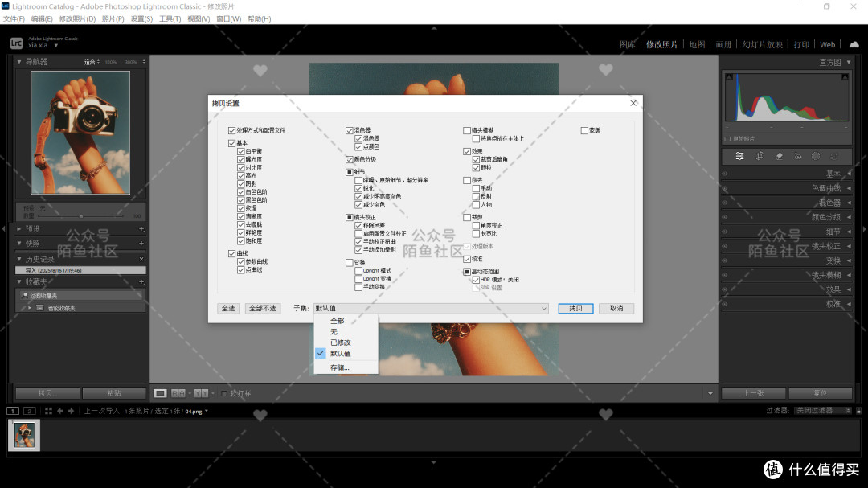Check the 蒙版 checkbox
The image size is (868, 488).
click(584, 131)
